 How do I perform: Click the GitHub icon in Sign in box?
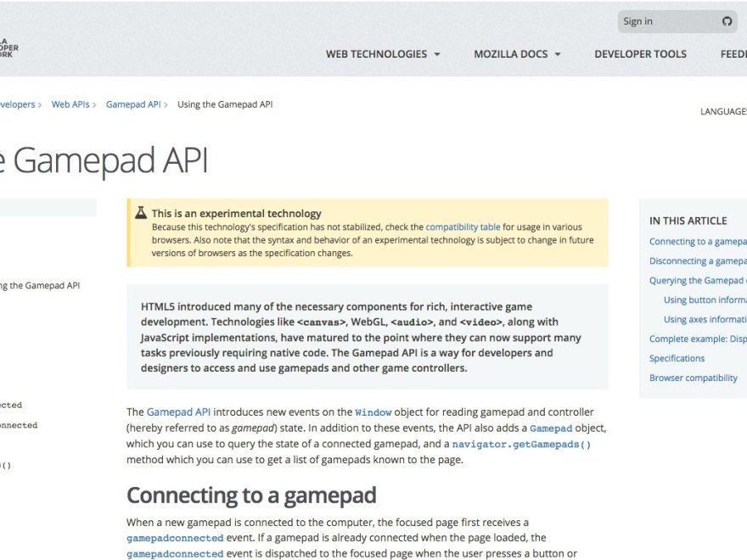click(727, 22)
